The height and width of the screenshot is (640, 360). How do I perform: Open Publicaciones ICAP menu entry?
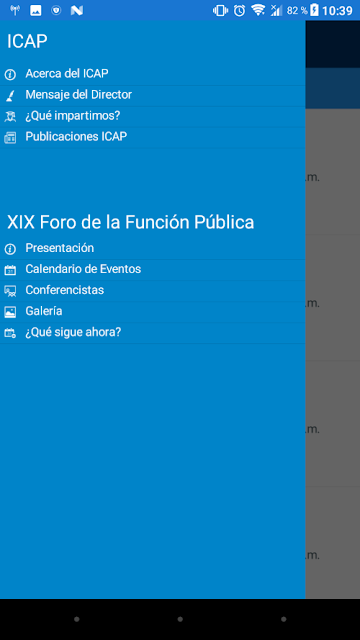[x=153, y=138]
